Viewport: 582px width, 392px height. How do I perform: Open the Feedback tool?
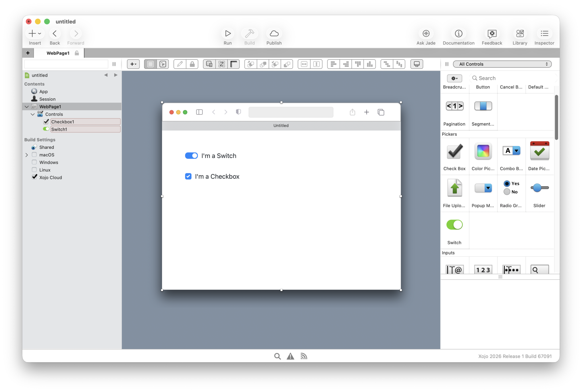492,34
